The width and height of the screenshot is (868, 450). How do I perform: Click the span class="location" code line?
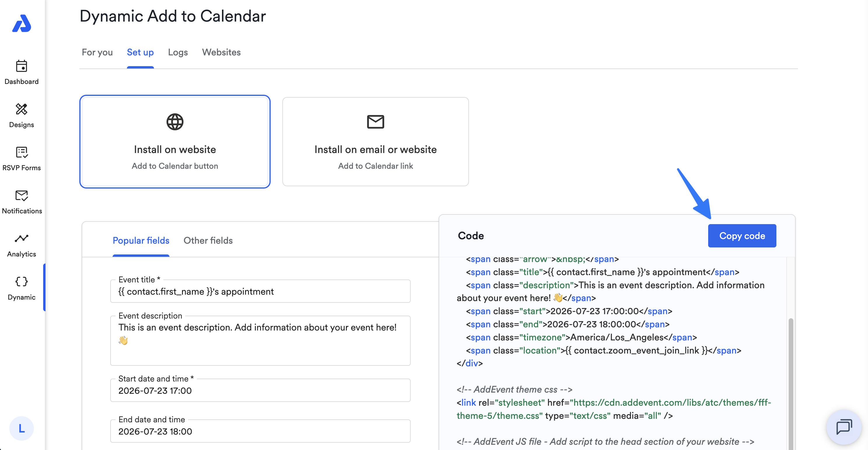pos(603,350)
